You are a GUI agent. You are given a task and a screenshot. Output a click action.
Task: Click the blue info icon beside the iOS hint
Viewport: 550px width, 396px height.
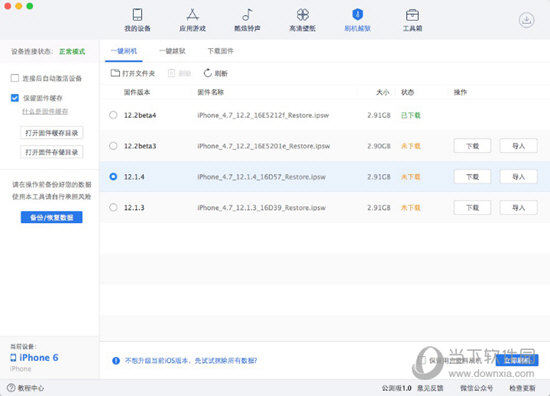[x=116, y=361]
